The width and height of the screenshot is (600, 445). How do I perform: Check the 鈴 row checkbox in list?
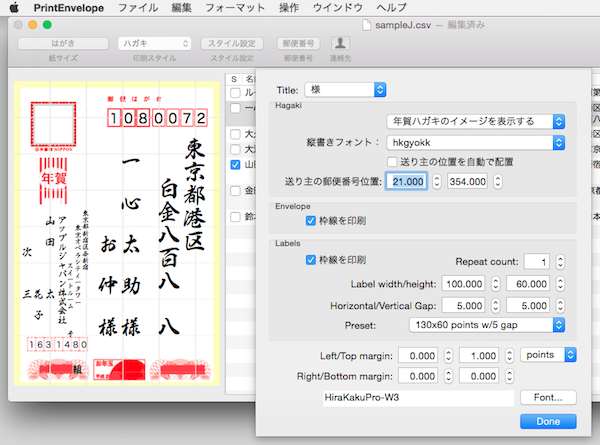pyautogui.click(x=235, y=217)
